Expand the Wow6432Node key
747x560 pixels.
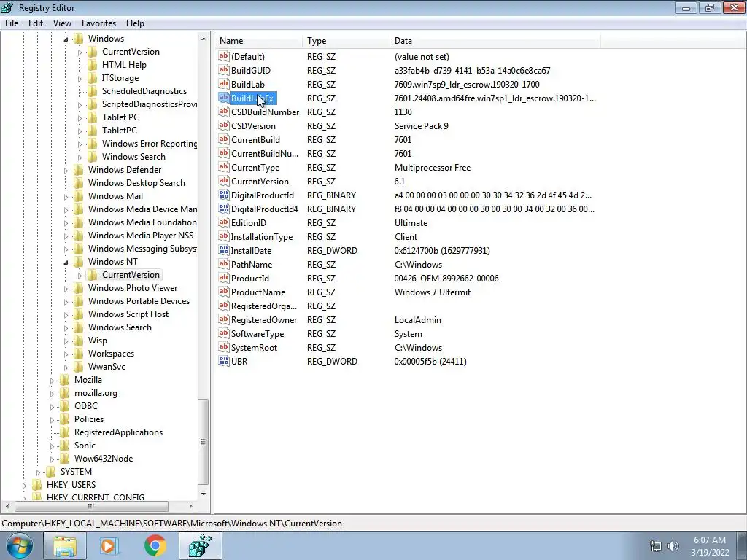(52, 459)
